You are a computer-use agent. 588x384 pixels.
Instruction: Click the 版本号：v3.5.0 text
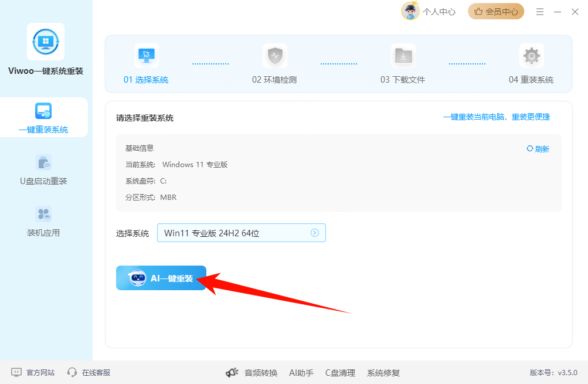coord(553,373)
